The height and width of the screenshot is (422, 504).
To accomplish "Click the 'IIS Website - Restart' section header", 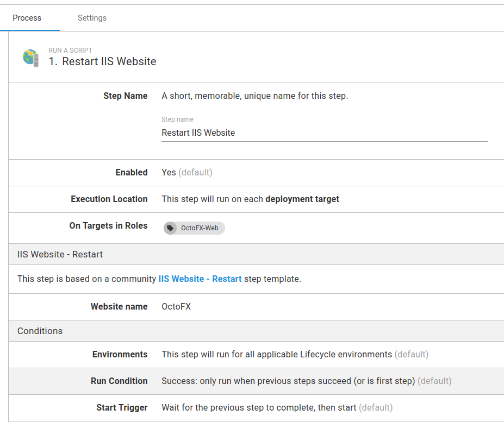I will [x=60, y=254].
